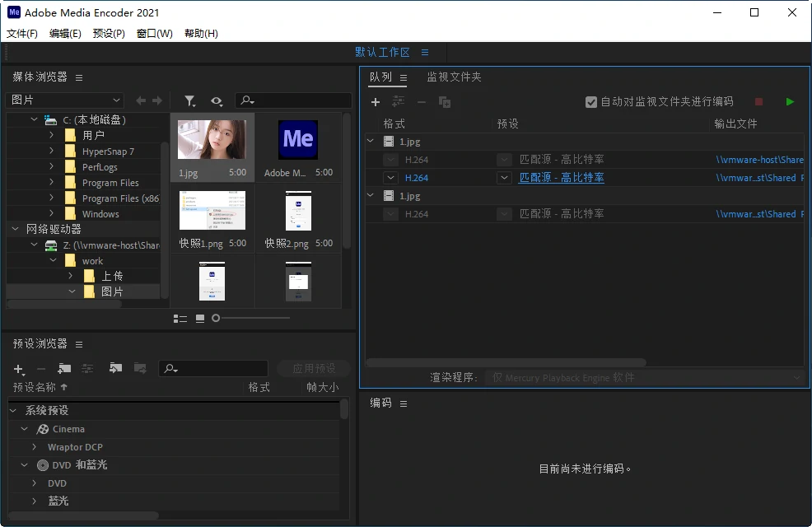Click the eye view-options icon in media browser

[x=216, y=100]
